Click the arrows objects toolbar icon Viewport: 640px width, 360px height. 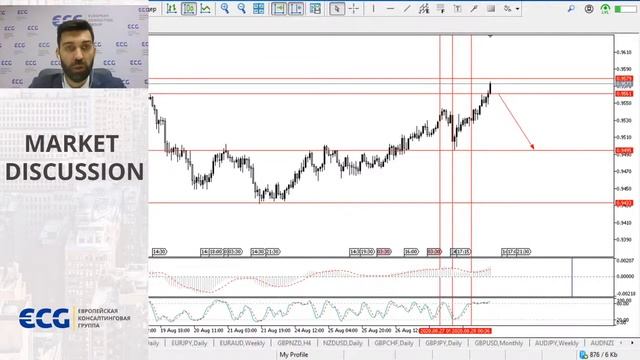point(507,8)
